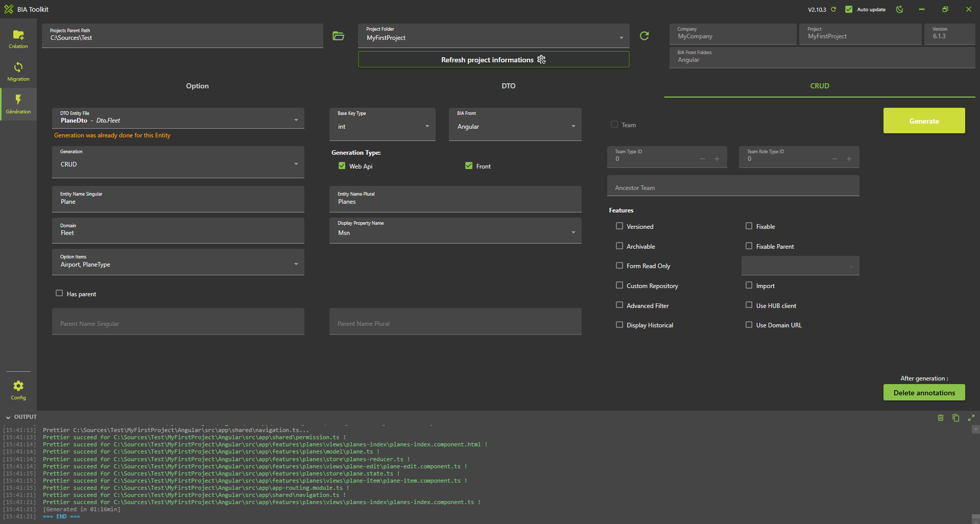This screenshot has width=980, height=524.
Task: Open the Project Folder dropdown
Action: click(494, 36)
